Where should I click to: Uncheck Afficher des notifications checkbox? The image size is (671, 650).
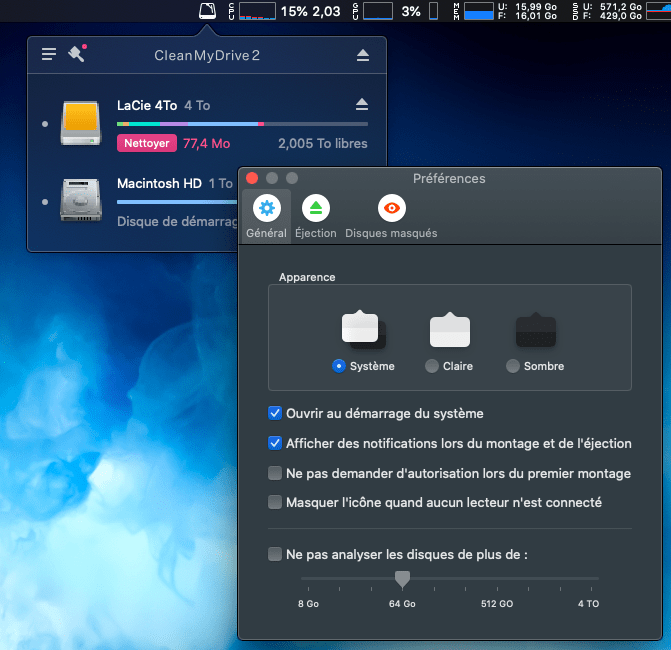click(275, 443)
